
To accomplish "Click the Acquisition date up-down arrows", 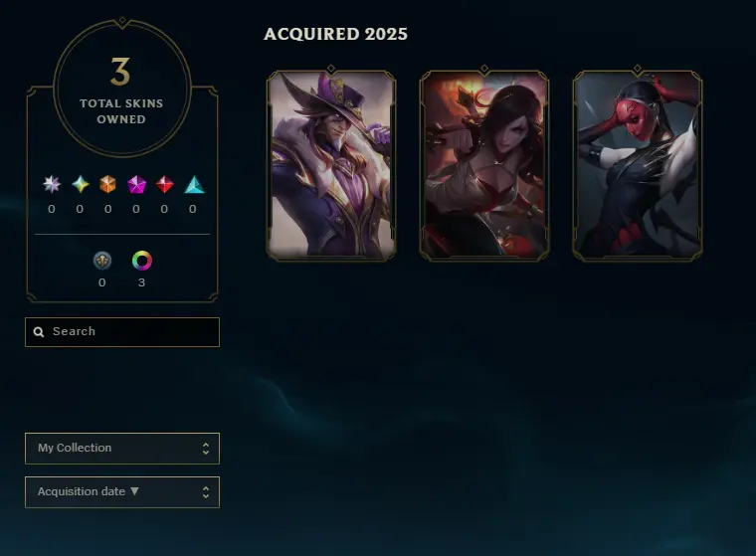I will [206, 492].
